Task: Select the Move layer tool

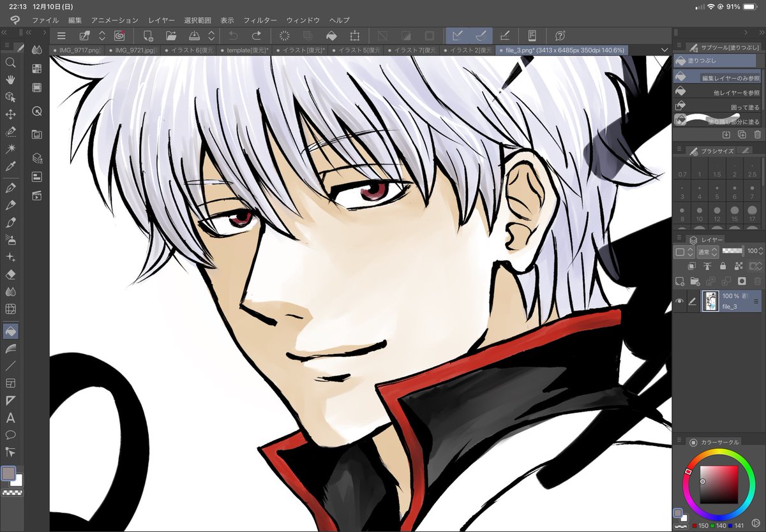Action: [x=10, y=114]
